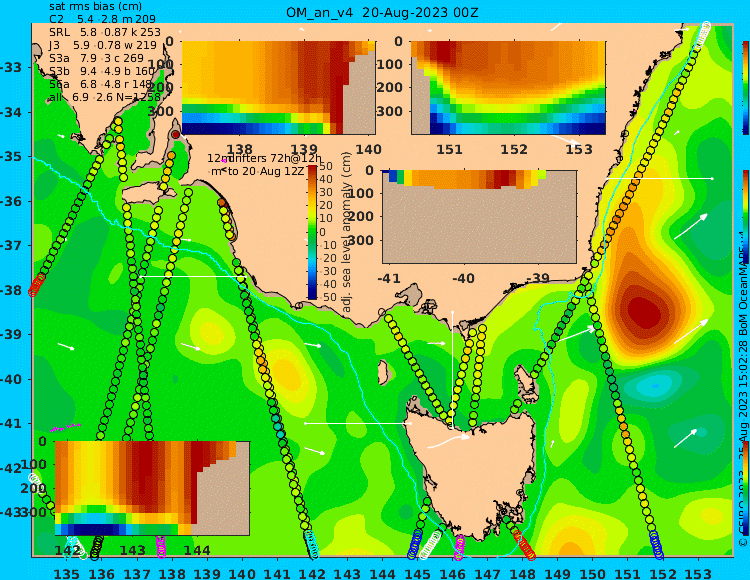Click the 135 longitude label on bottom axis
The width and height of the screenshot is (750, 580).
67,573
